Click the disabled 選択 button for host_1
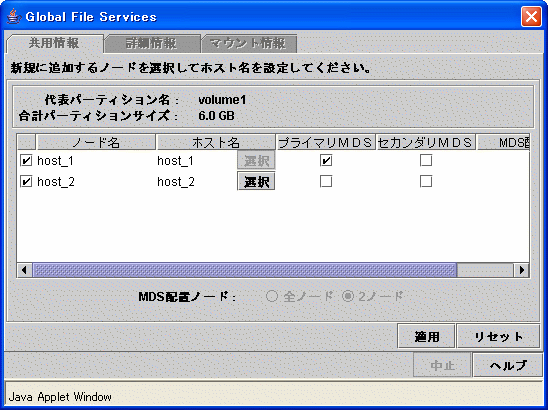This screenshot has width=548, height=410. click(x=256, y=160)
